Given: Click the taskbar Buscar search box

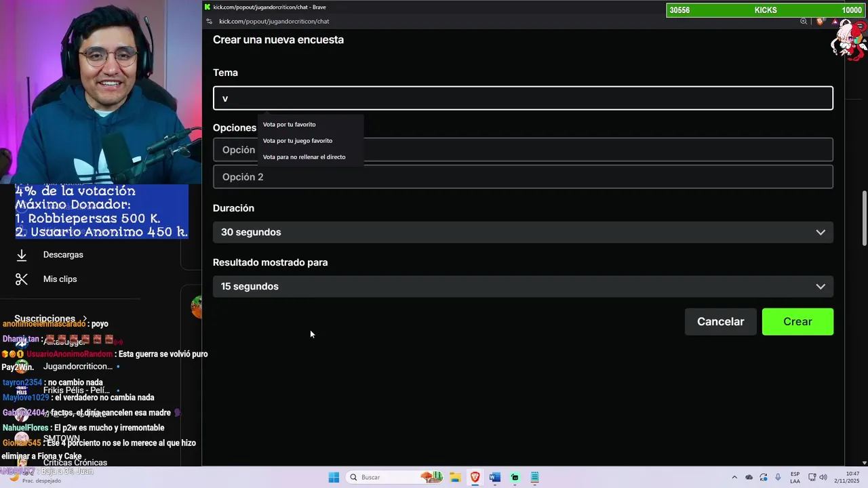Looking at the screenshot, I should click(x=394, y=477).
